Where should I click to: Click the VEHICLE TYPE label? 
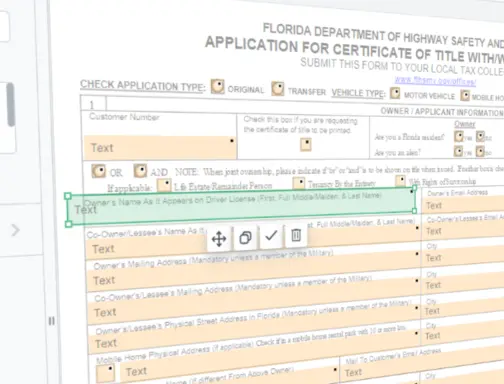(359, 93)
